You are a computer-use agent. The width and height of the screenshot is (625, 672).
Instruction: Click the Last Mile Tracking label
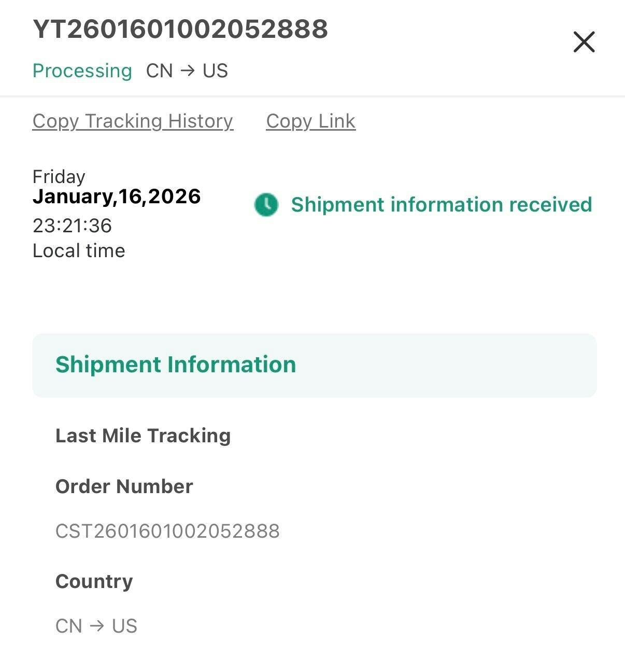(143, 436)
